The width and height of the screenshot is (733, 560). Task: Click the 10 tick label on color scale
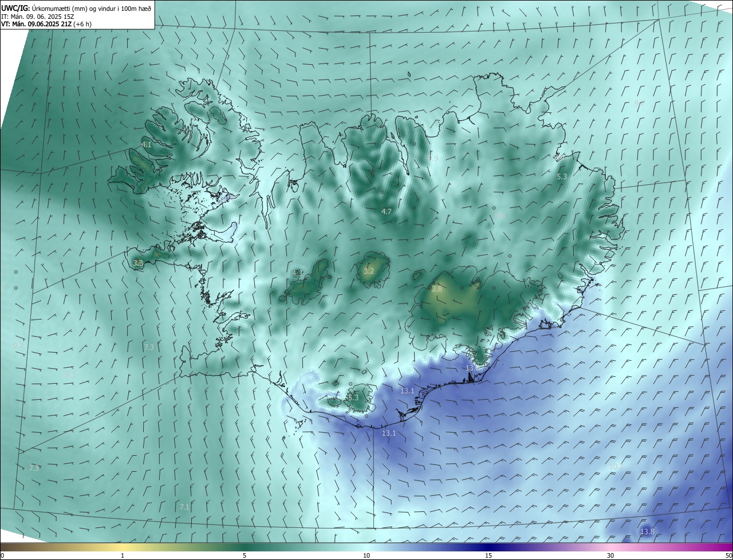(x=366, y=556)
